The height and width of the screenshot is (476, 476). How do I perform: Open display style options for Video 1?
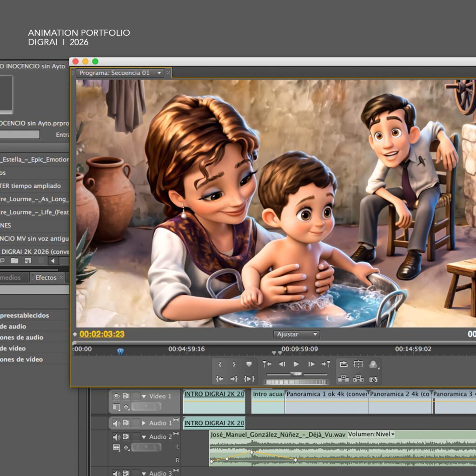(x=116, y=406)
